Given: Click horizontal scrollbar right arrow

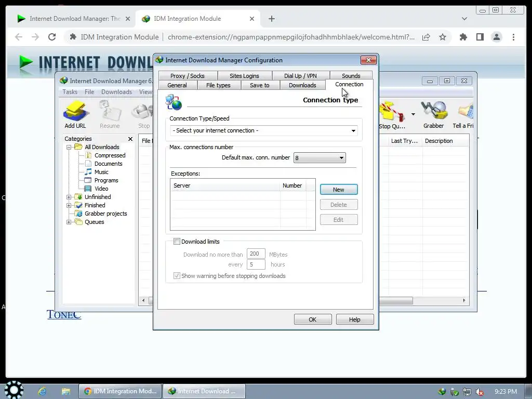Looking at the screenshot, I should 464,301.
